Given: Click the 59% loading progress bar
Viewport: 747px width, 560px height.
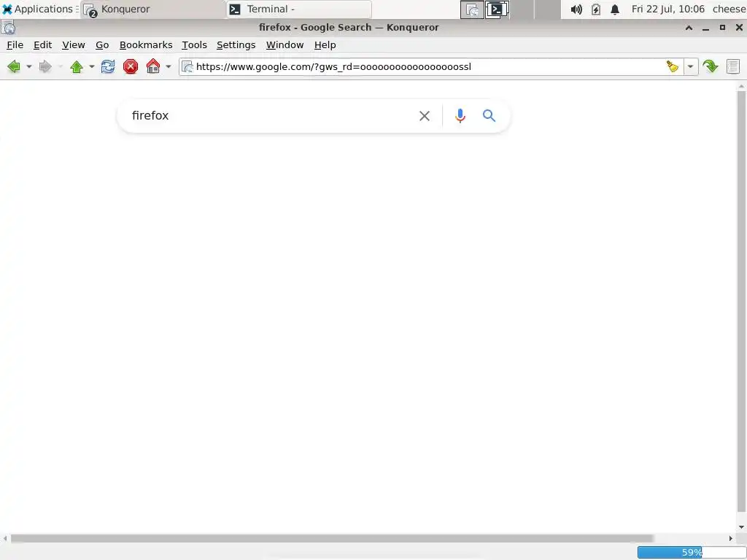Looking at the screenshot, I should 692,553.
